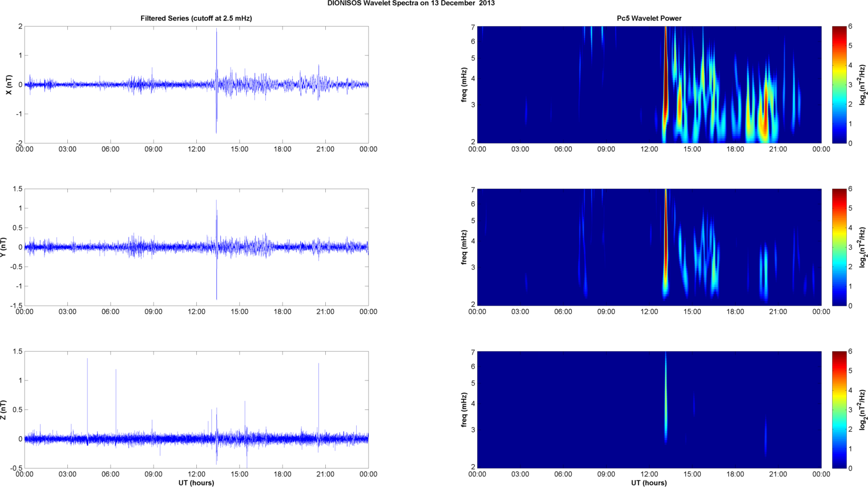Click 'freq (mHz)' label of the bottom spectrogram
Image resolution: width=868 pixels, height=487 pixels.
click(x=465, y=409)
